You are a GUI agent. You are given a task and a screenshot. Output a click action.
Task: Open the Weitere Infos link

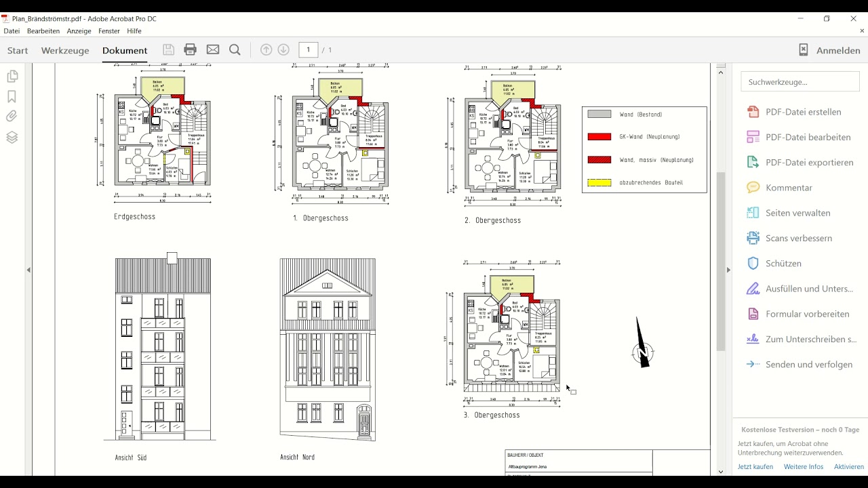pos(804,467)
